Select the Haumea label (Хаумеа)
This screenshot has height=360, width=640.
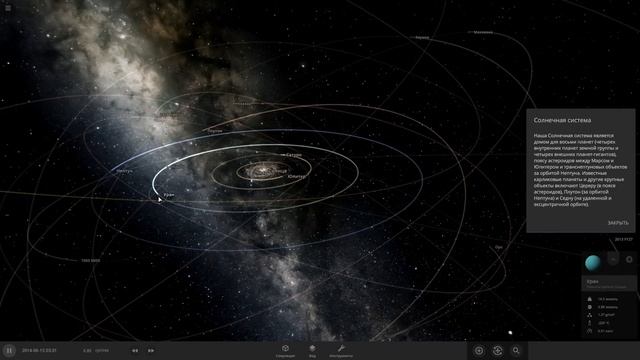point(422,38)
